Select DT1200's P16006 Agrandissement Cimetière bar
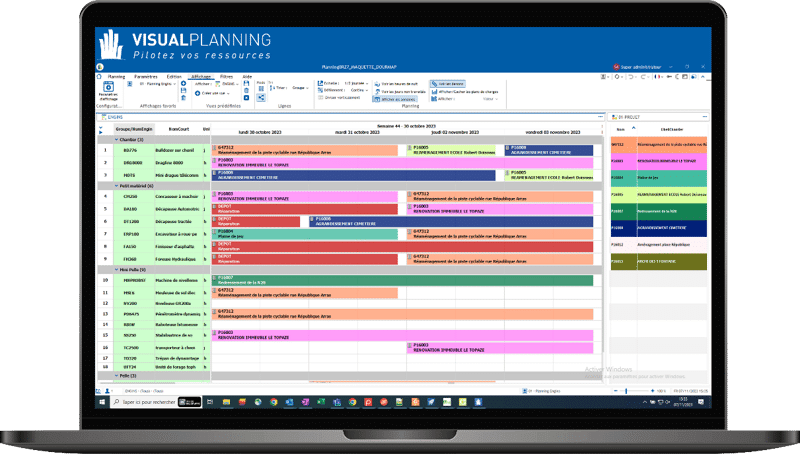Viewport: 800px width, 454px height. [451, 221]
